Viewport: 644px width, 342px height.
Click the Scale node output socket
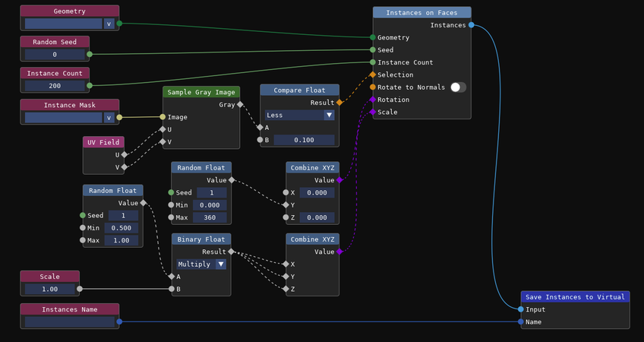point(80,289)
